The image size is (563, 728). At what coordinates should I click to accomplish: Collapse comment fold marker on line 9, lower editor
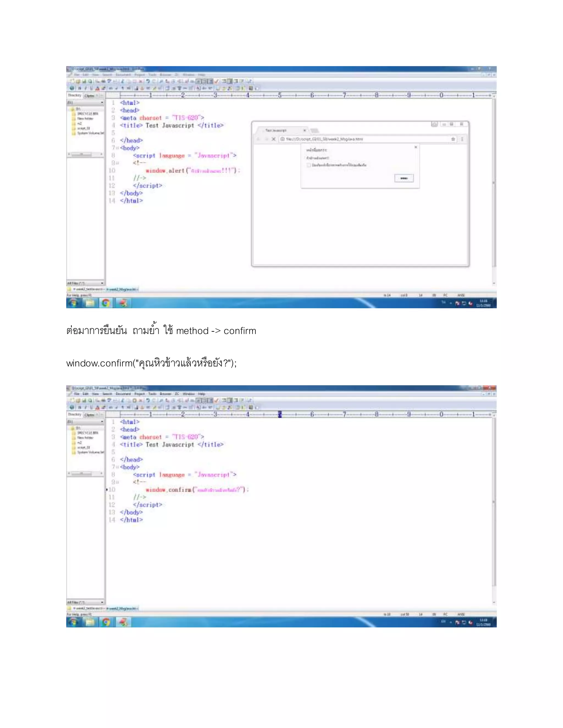pyautogui.click(x=118, y=482)
